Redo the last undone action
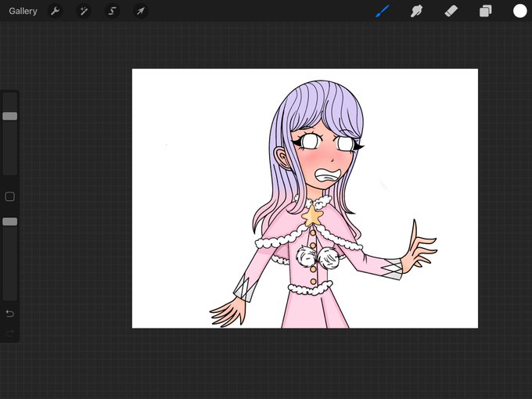 [10, 333]
